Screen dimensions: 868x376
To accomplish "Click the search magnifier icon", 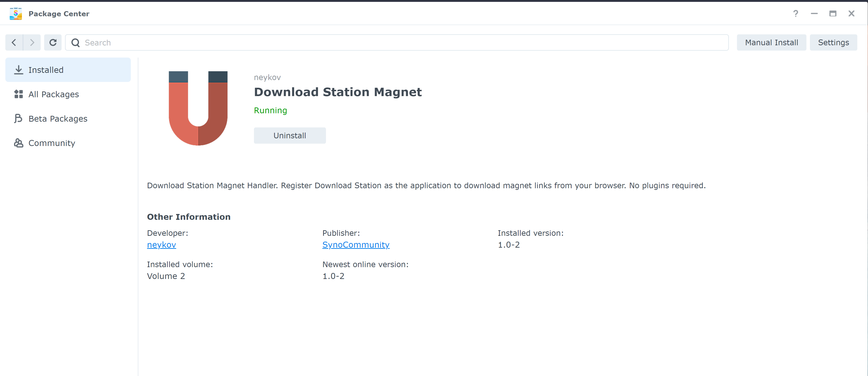I will (x=76, y=43).
